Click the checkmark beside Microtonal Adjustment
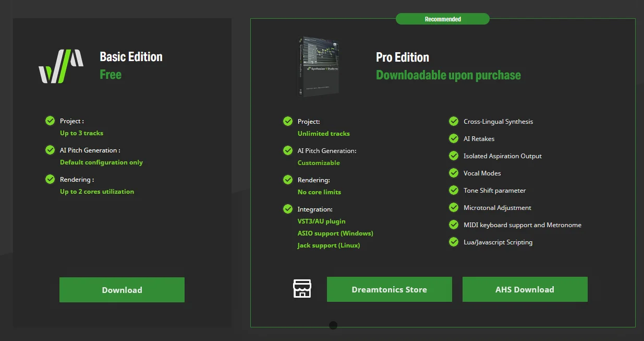 coord(454,208)
